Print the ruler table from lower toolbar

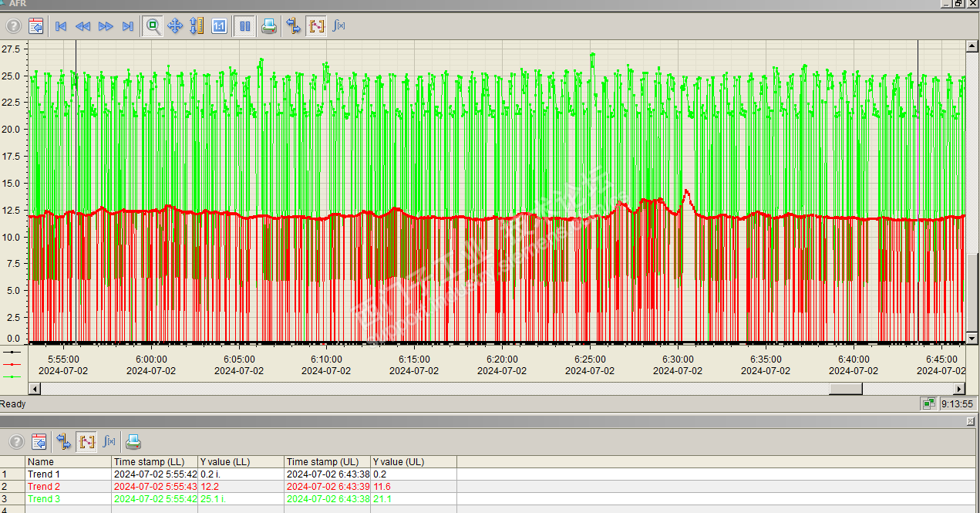click(x=133, y=441)
